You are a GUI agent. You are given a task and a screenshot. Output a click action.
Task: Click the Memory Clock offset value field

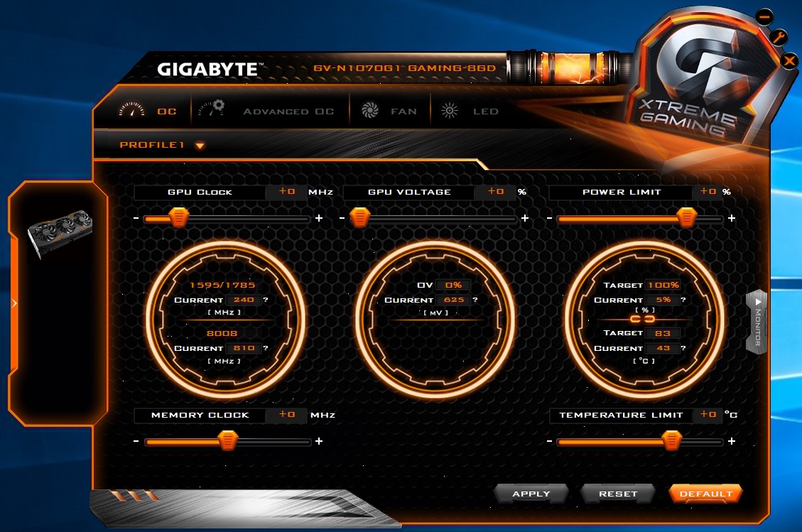coord(287,415)
